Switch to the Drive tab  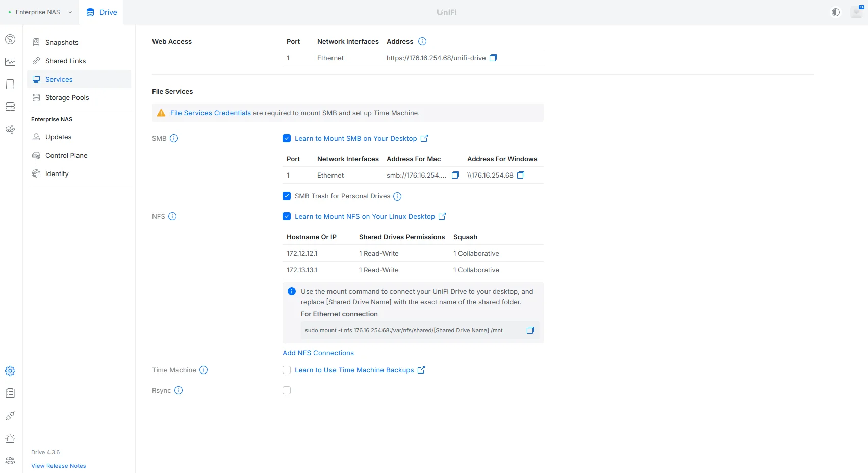click(102, 12)
